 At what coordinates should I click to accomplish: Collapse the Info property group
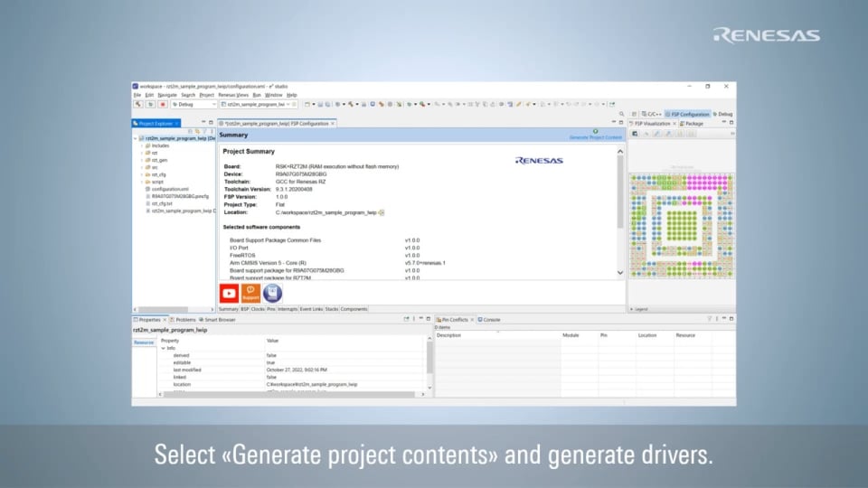click(164, 348)
